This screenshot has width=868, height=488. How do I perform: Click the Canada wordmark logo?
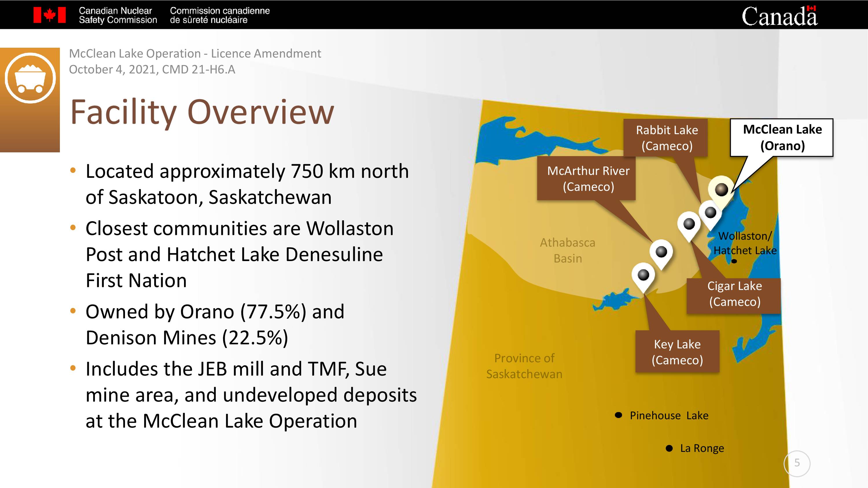click(779, 16)
